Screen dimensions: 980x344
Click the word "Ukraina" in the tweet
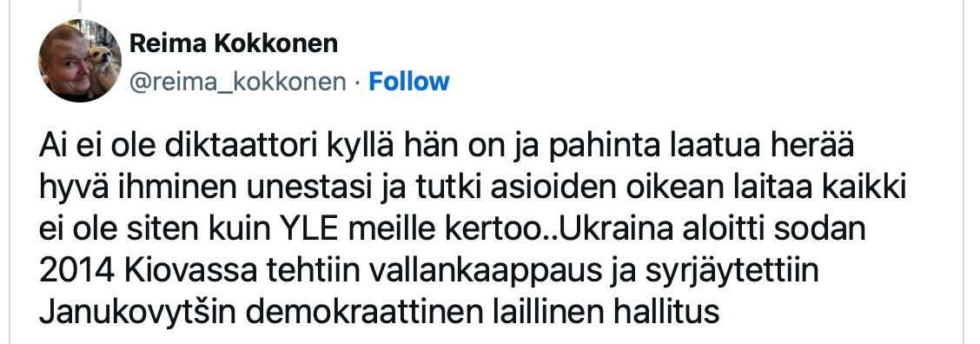point(618,229)
